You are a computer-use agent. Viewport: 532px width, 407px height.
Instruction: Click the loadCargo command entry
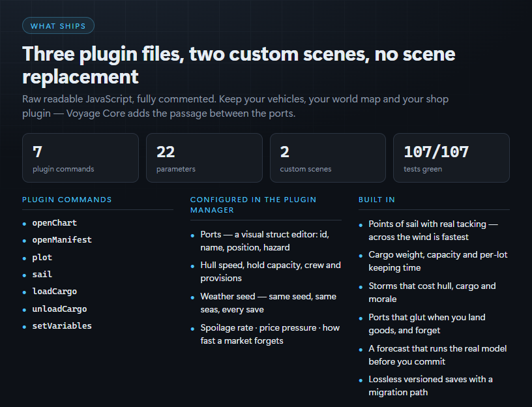[x=55, y=292]
